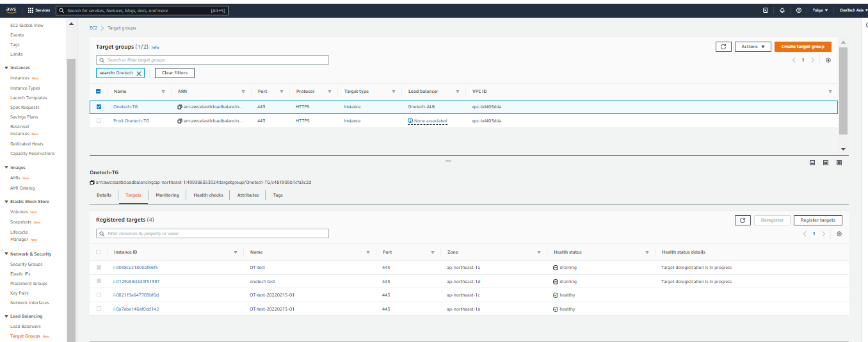Image resolution: width=868 pixels, height=342 pixels.
Task: Switch to the Details tab
Action: [104, 195]
